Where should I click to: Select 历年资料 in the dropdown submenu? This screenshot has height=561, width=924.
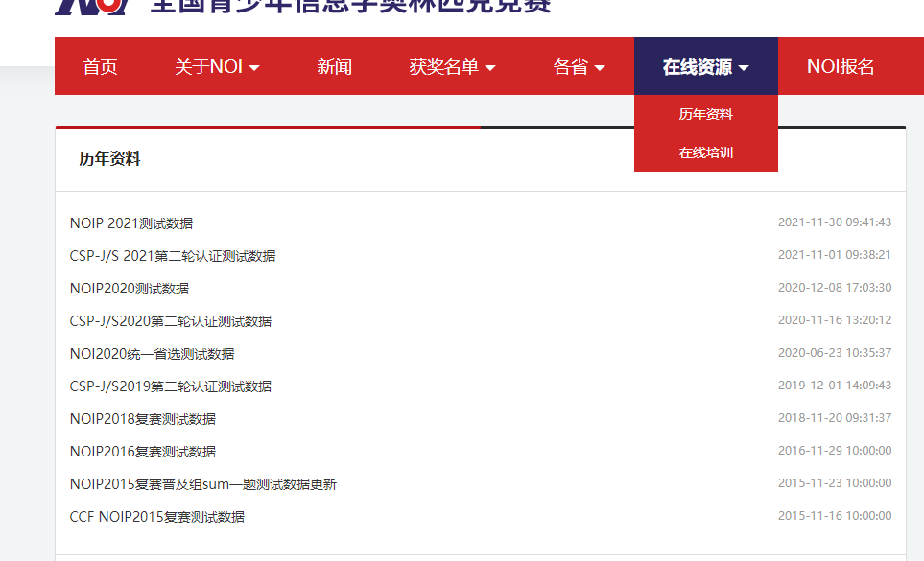(706, 114)
